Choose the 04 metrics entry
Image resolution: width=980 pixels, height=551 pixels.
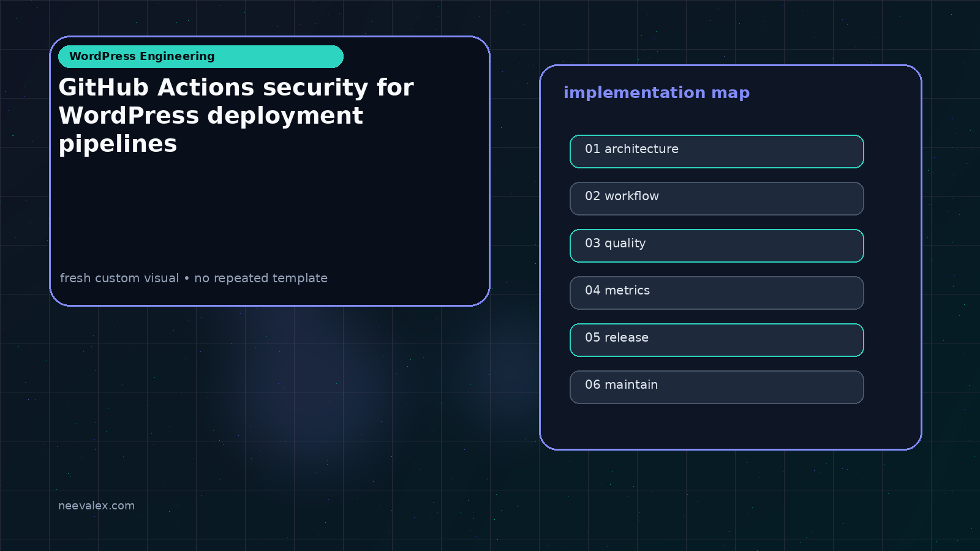[x=717, y=293]
